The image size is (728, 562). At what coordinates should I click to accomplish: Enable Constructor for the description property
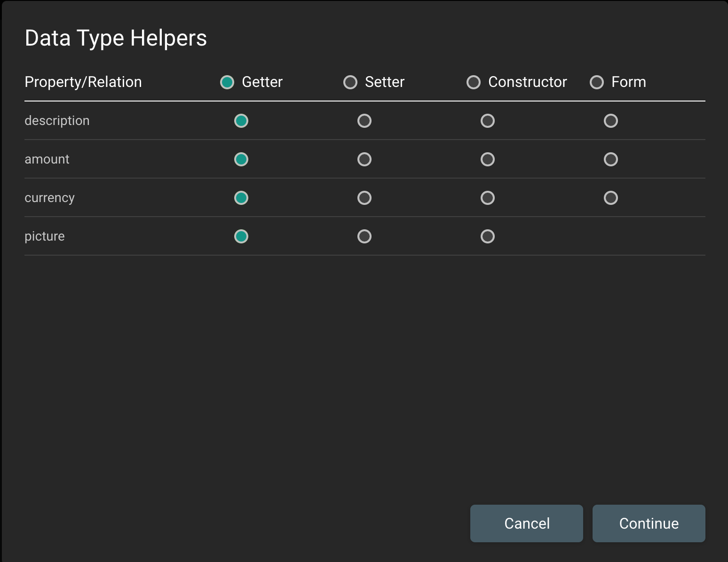click(488, 121)
